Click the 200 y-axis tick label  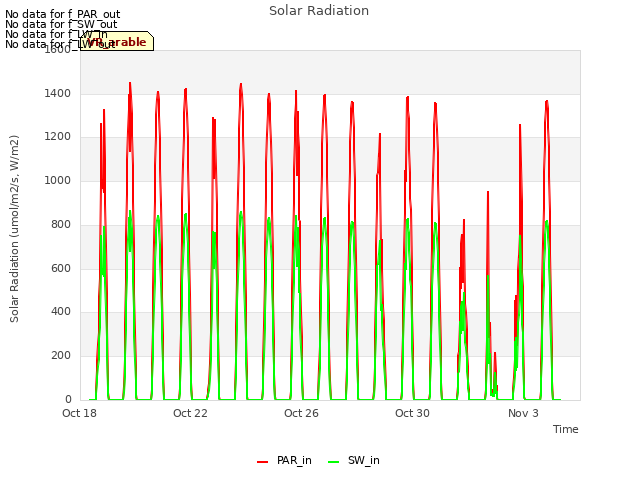(x=61, y=356)
